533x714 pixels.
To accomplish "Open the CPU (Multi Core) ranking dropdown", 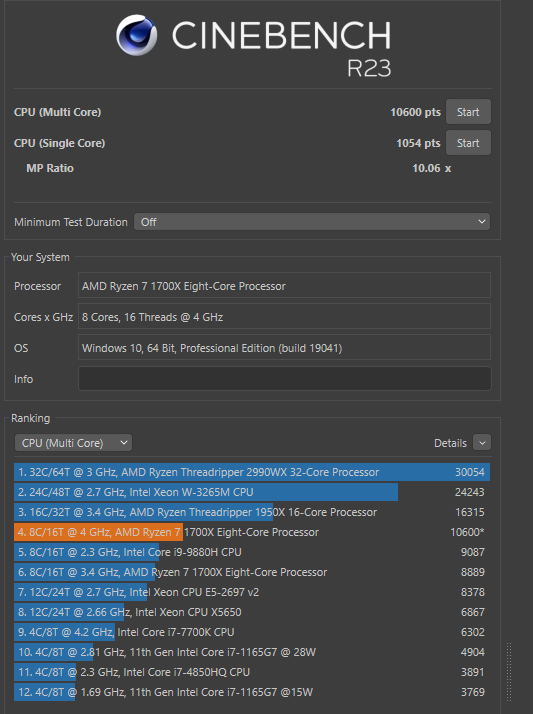I will 73,443.
